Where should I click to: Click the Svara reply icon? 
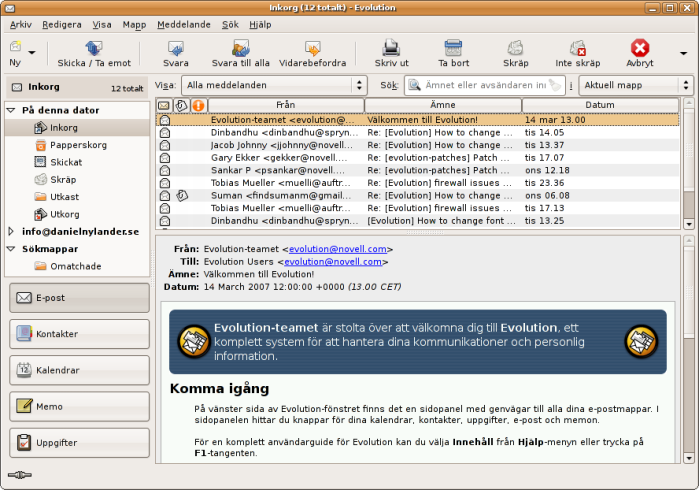click(x=176, y=48)
